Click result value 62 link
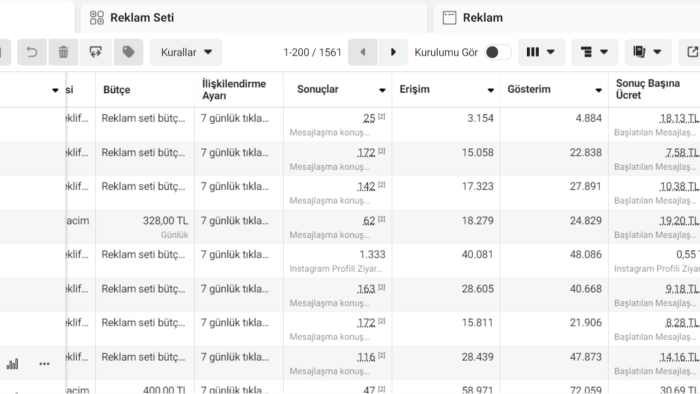Screen dimensions: 700x394 [x=369, y=221]
